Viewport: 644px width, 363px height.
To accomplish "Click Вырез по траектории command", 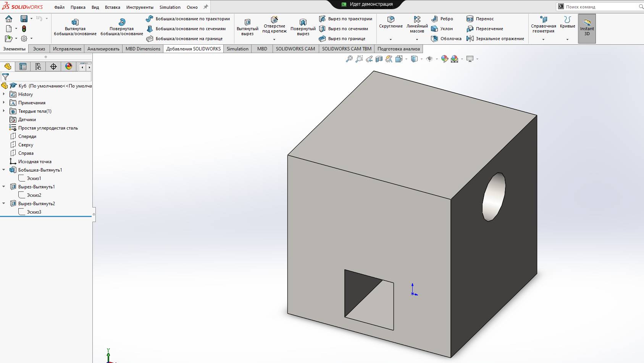I will pyautogui.click(x=346, y=18).
